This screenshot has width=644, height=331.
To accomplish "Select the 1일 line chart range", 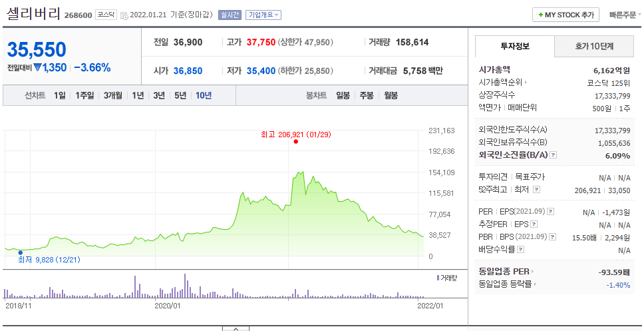I will click(60, 95).
